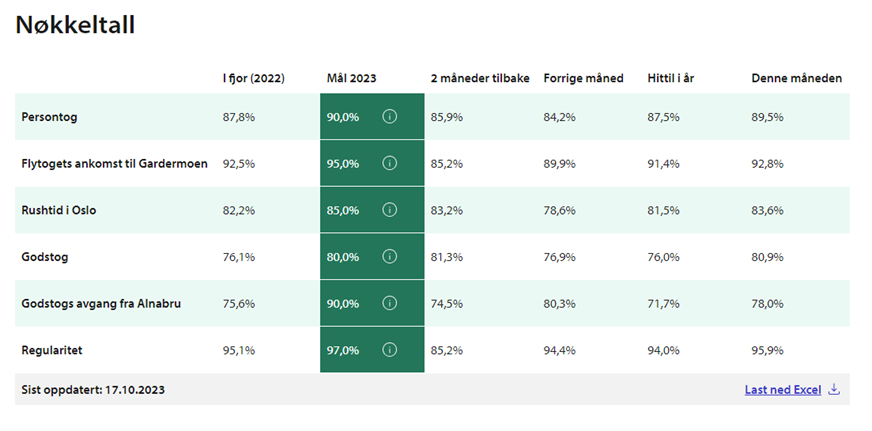Click the Sist oppdatert date text
The image size is (872, 431).
(x=93, y=390)
